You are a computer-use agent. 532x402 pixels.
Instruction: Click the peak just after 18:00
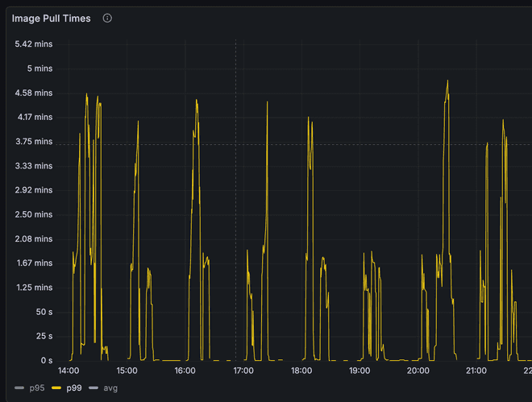[x=309, y=118]
